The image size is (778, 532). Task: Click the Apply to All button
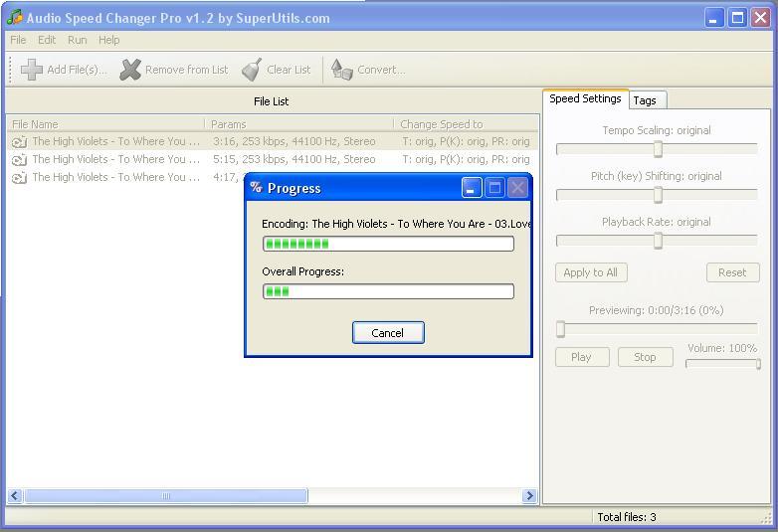pyautogui.click(x=591, y=272)
